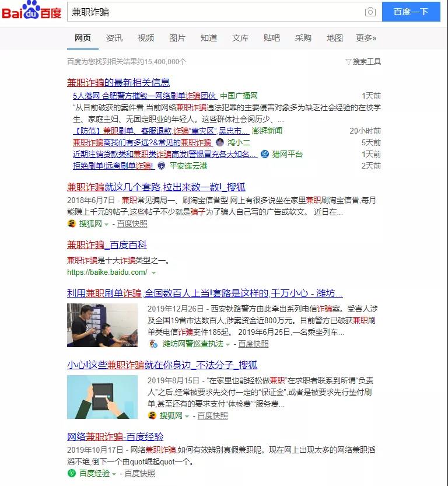Viewport: 448px width, 486px height.
Task: Expand dropdown arrow after baike.baidu.com URL
Action: click(153, 273)
